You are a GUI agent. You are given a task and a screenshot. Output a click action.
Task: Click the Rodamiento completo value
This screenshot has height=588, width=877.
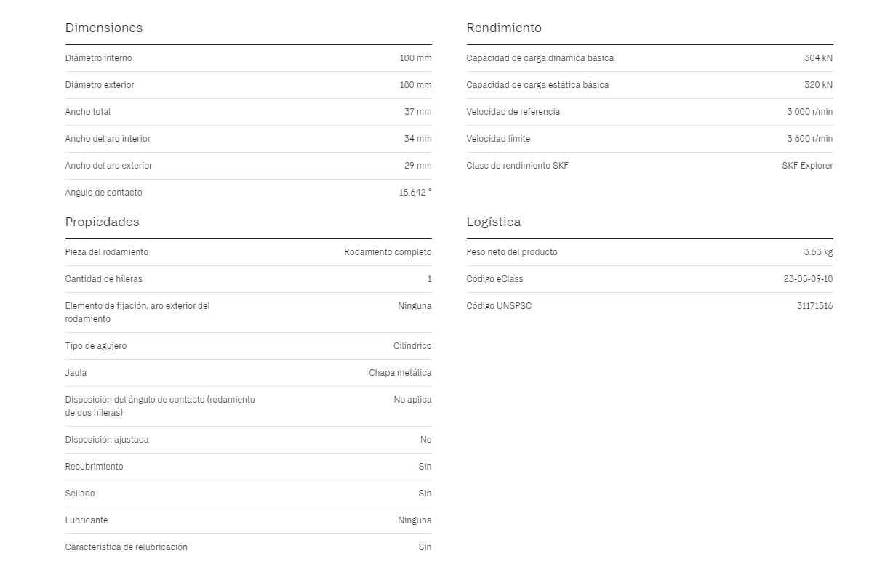point(388,252)
